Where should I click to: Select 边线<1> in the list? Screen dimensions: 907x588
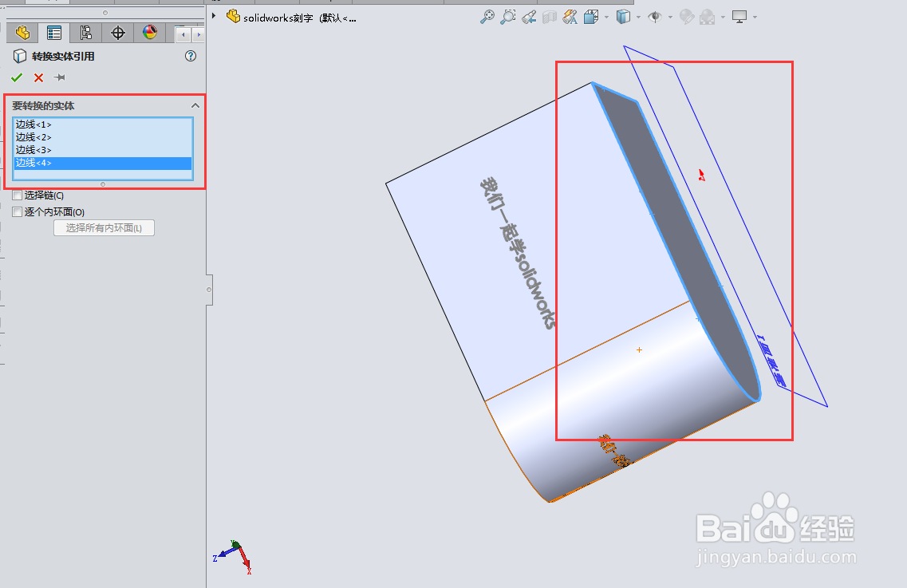coord(102,124)
